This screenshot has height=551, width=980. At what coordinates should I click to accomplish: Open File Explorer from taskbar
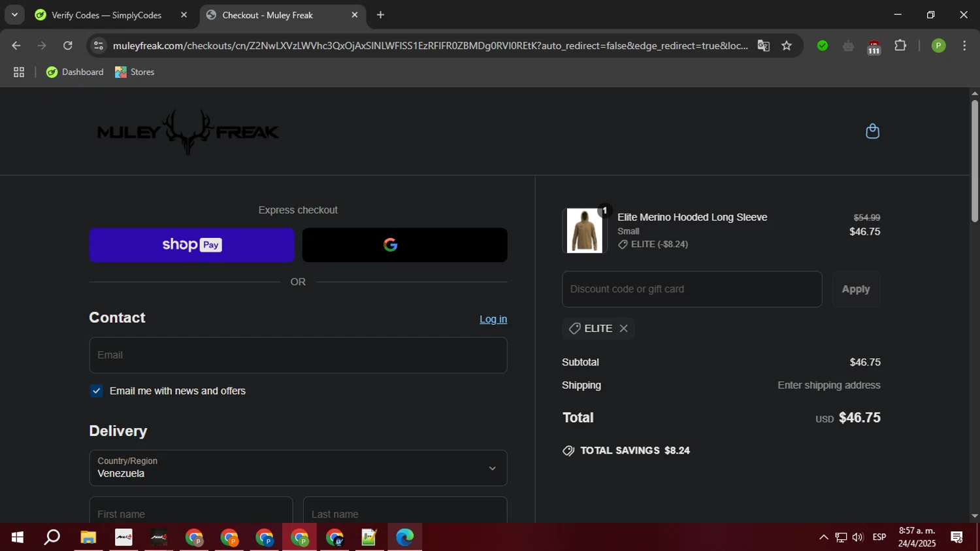click(88, 537)
